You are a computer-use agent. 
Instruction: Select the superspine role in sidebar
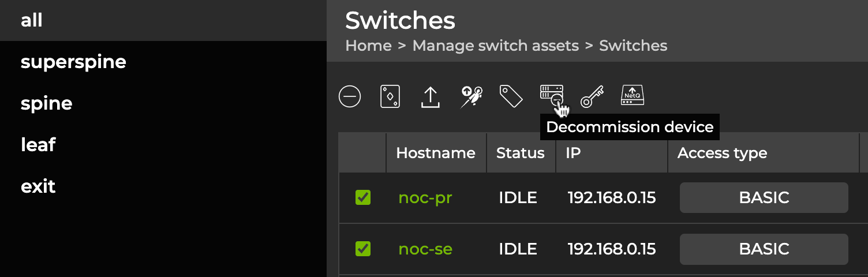coord(73,62)
